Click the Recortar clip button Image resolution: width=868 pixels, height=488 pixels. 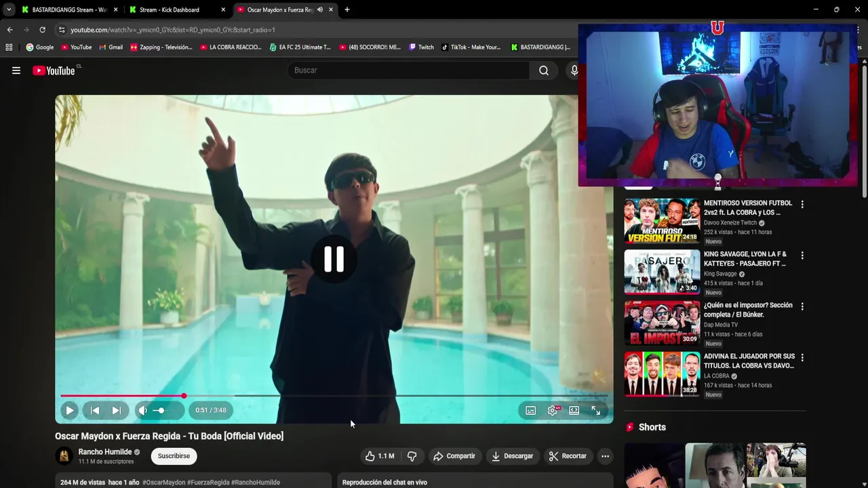click(x=567, y=456)
